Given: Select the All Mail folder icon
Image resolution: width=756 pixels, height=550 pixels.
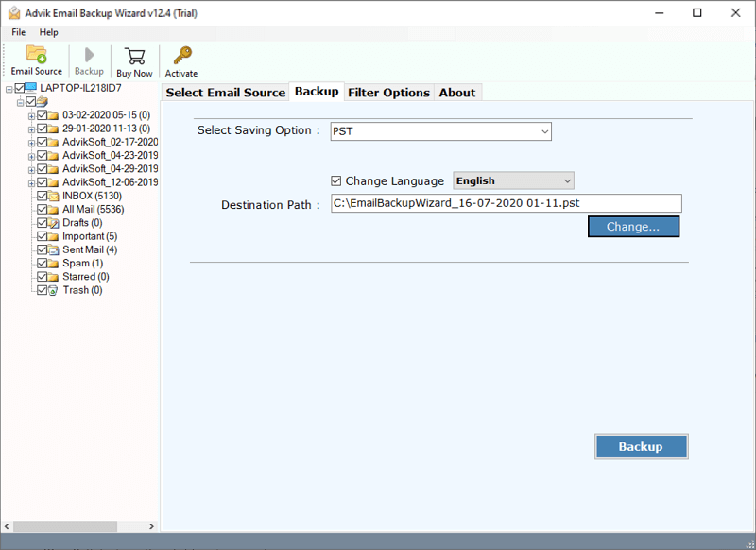Looking at the screenshot, I should tap(53, 210).
